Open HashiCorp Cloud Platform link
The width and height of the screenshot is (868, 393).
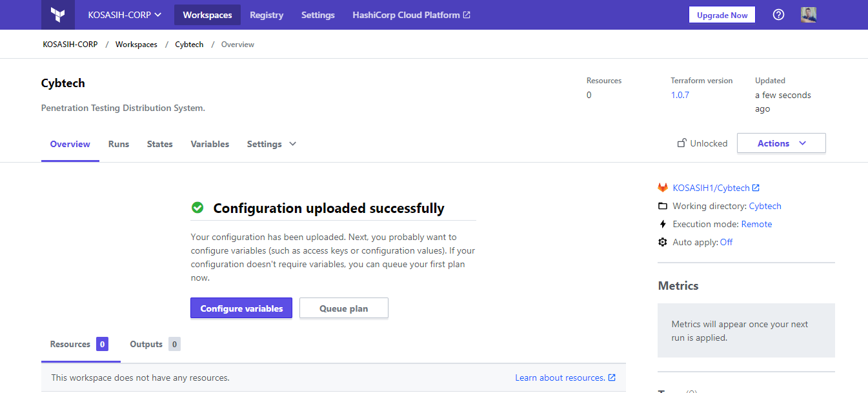pyautogui.click(x=411, y=15)
